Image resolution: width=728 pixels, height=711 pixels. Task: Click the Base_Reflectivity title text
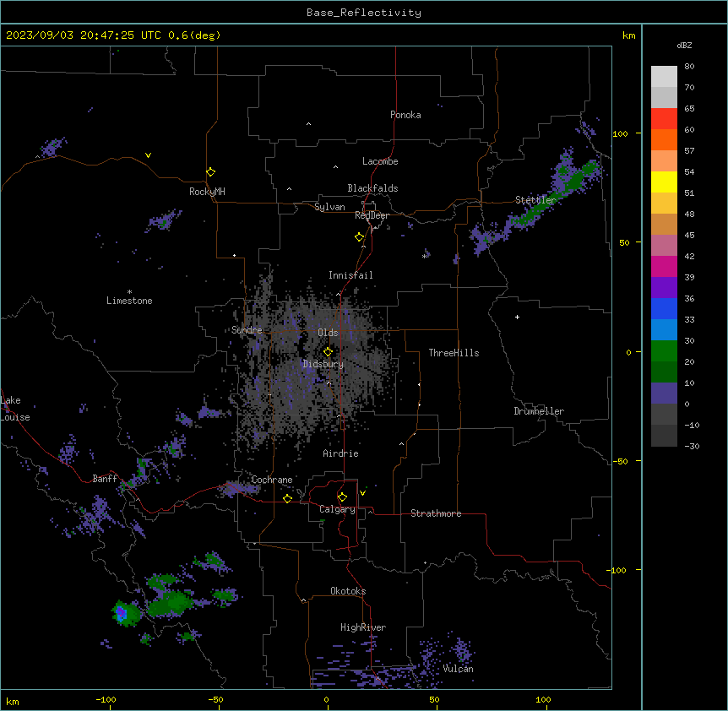pyautogui.click(x=363, y=13)
